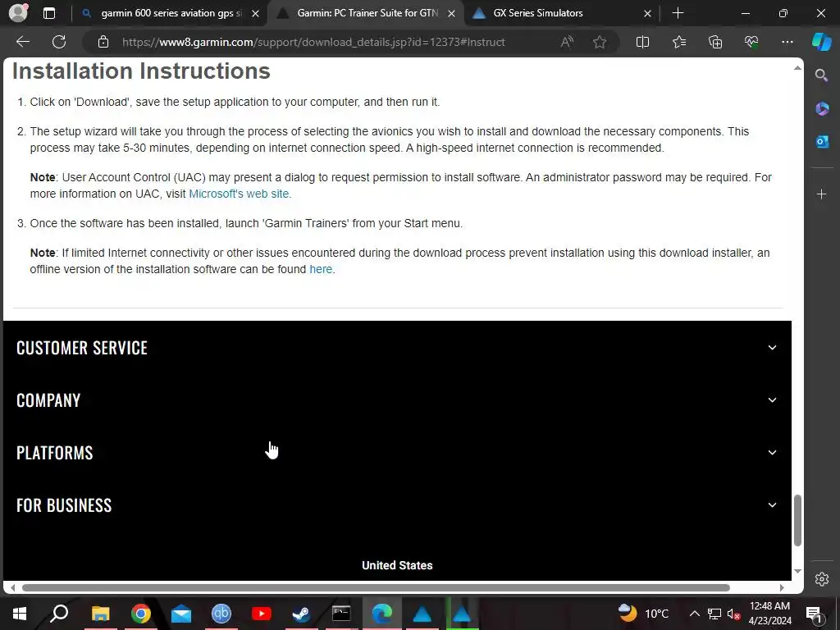Viewport: 840px width, 630px height.
Task: Open YouTube app from the taskbar
Action: point(262,614)
